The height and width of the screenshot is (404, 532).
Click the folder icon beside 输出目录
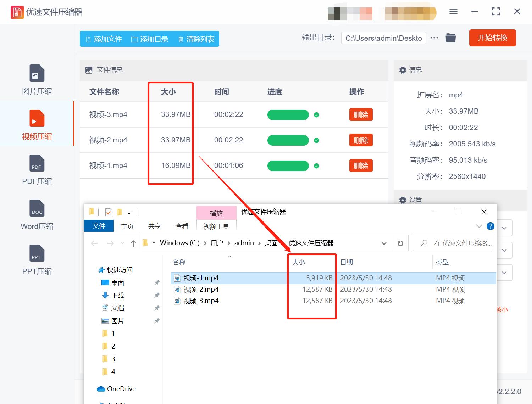coord(450,38)
